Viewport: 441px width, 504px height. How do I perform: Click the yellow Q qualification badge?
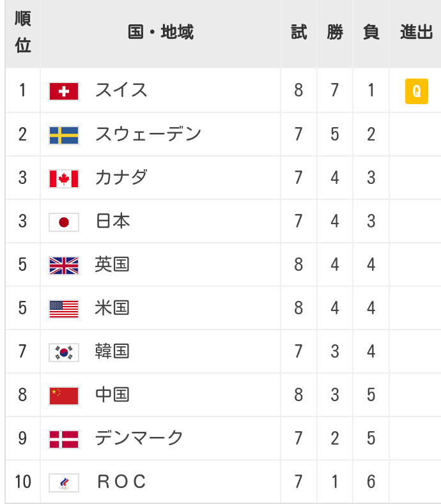click(x=417, y=91)
